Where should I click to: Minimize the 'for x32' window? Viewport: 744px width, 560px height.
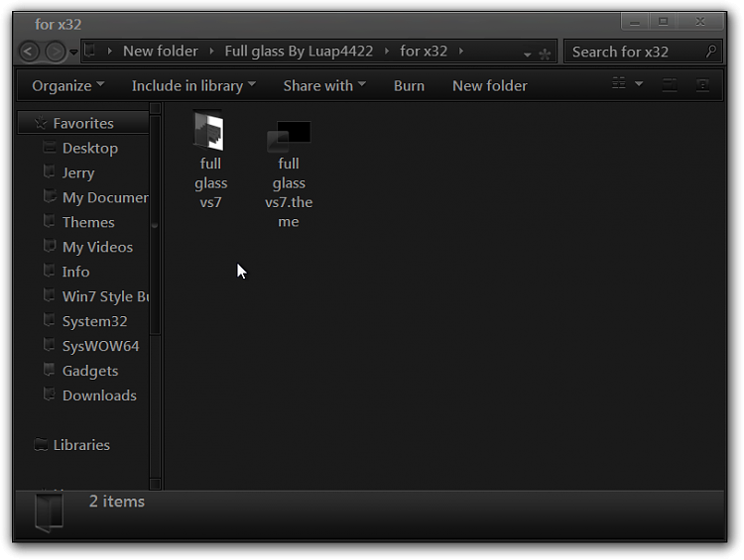(635, 22)
